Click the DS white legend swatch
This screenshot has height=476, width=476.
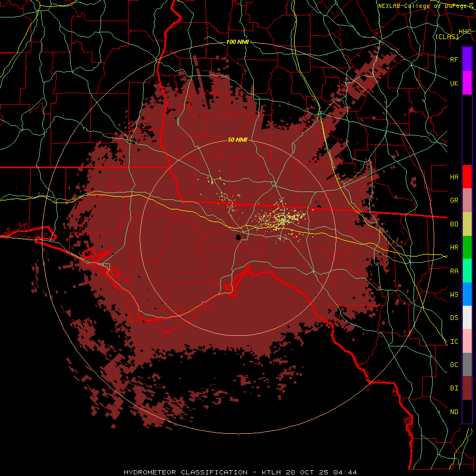[467, 317]
